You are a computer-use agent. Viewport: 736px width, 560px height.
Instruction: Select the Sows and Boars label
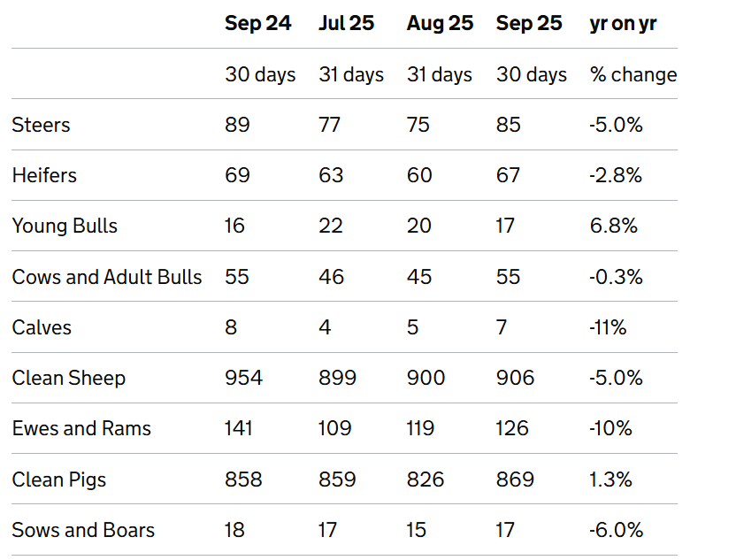pyautogui.click(x=83, y=530)
